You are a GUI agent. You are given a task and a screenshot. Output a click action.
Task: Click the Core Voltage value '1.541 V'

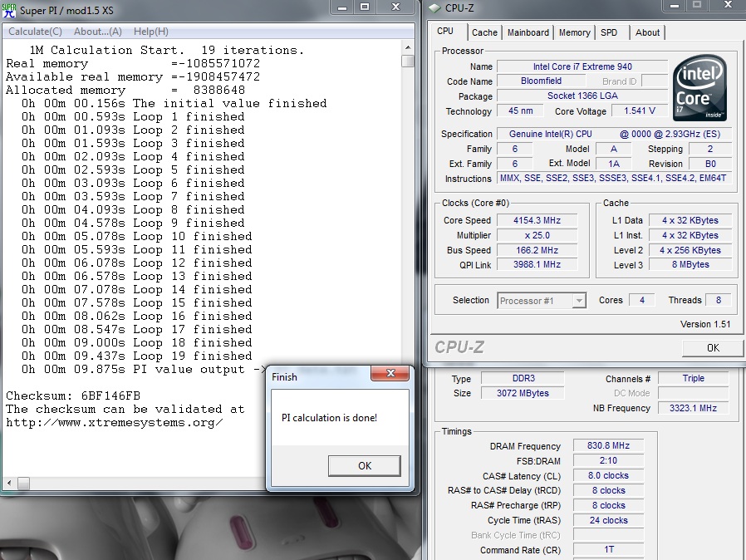click(640, 111)
